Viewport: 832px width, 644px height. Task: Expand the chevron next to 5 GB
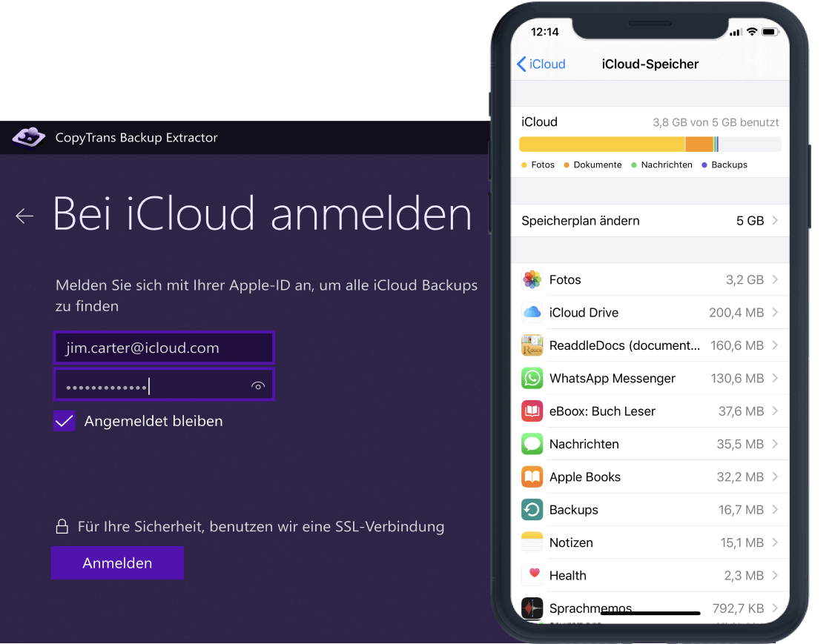pos(775,221)
